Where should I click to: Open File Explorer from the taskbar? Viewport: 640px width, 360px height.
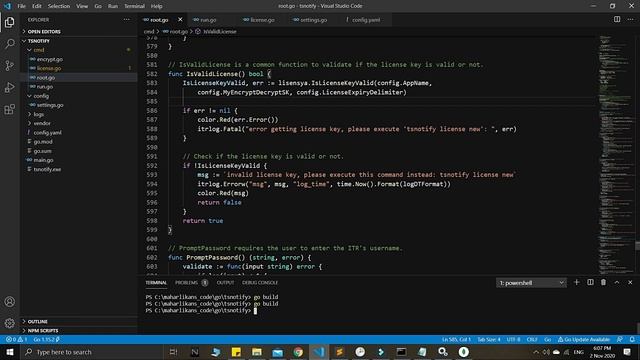[x=256, y=352]
